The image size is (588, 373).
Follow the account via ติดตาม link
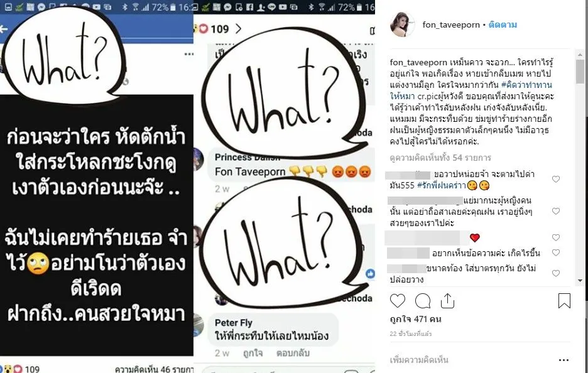[x=503, y=24]
